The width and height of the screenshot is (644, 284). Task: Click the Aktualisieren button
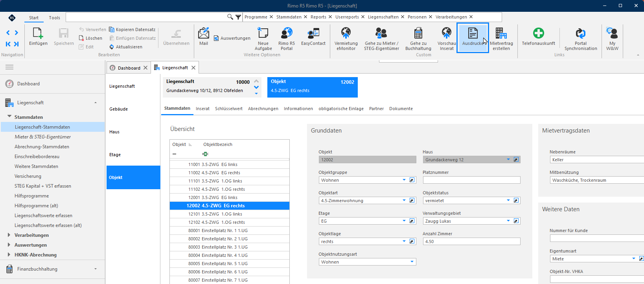[126, 47]
